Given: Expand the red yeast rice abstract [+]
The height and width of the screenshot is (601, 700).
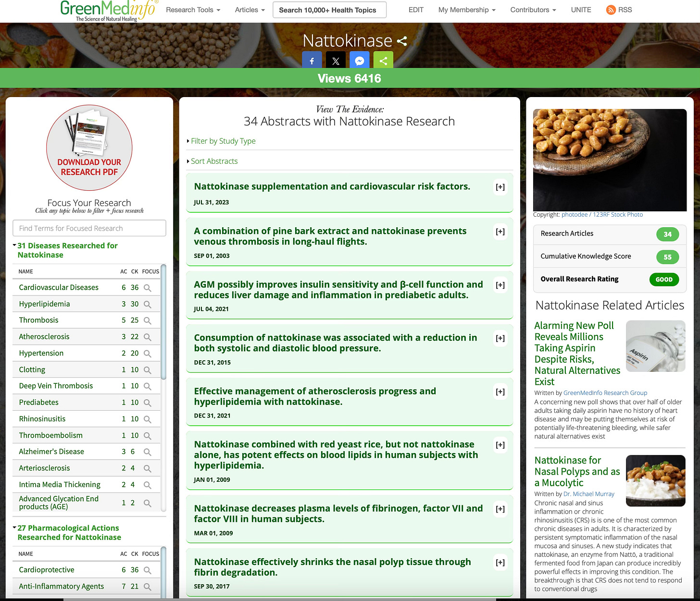Looking at the screenshot, I should click(500, 445).
